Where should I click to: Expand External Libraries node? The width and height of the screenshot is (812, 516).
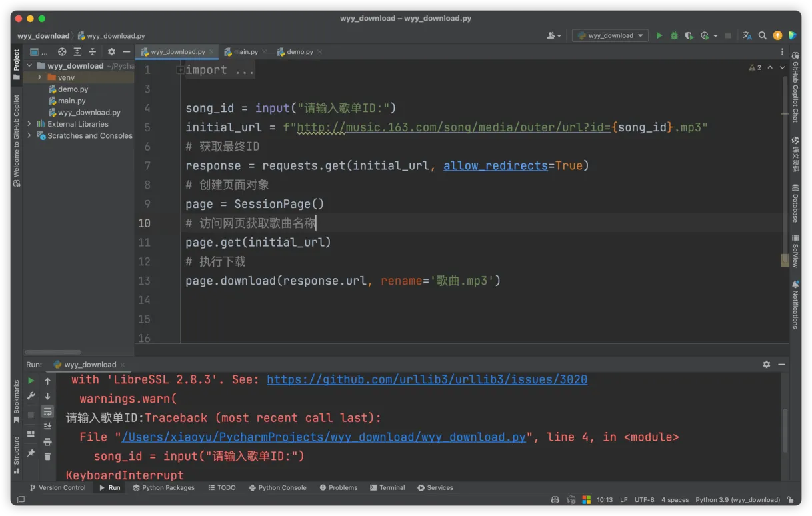point(29,124)
